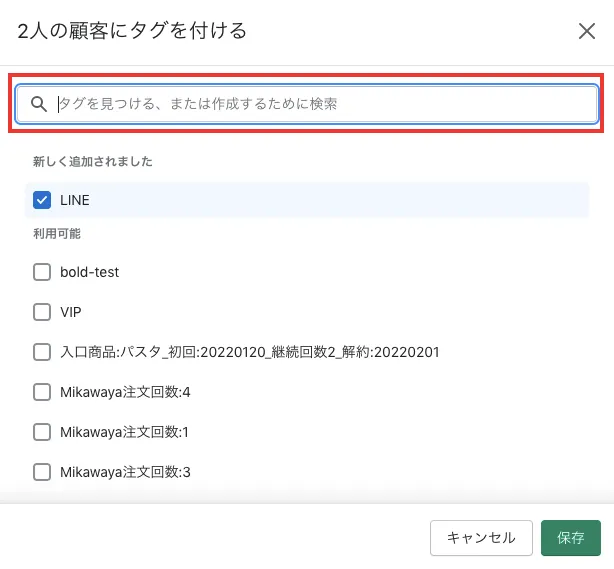Click the Mikawaya注文回数:4 label text
This screenshot has height=569, width=614.
(125, 392)
